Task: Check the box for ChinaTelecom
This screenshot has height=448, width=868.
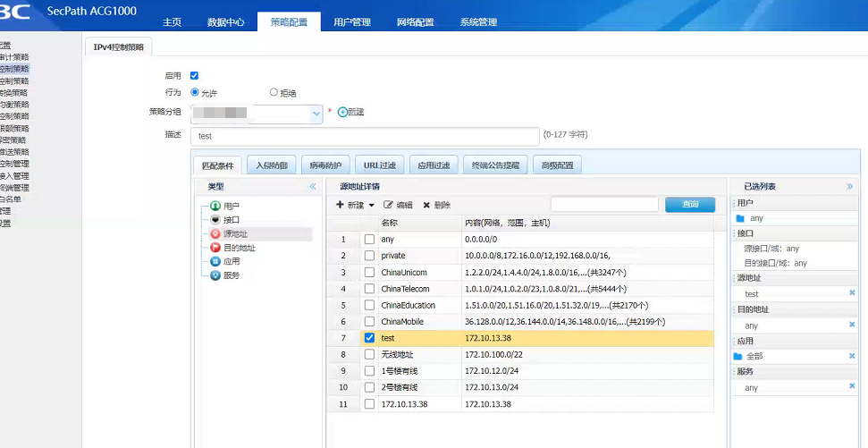Action: [x=369, y=289]
